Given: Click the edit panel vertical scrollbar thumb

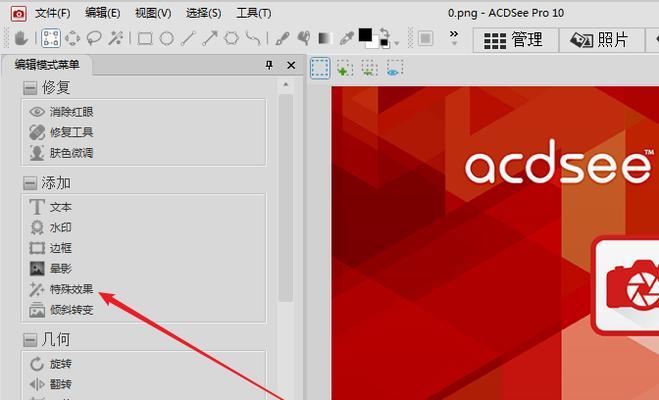Looking at the screenshot, I should [x=286, y=197].
